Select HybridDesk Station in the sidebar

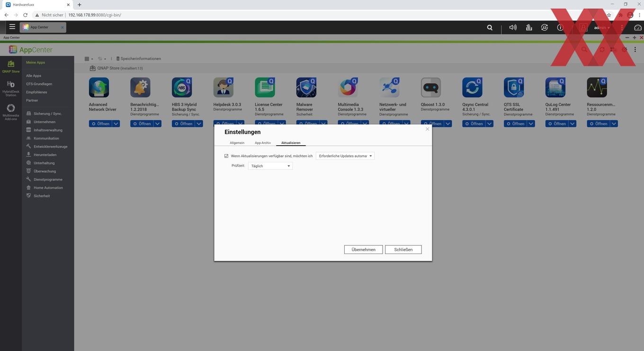pos(11,88)
